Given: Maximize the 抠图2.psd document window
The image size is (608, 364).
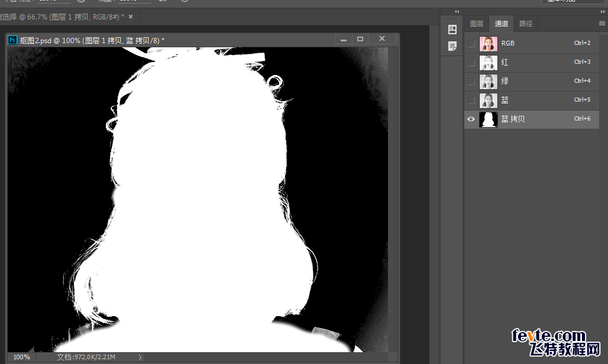Looking at the screenshot, I should pos(360,39).
